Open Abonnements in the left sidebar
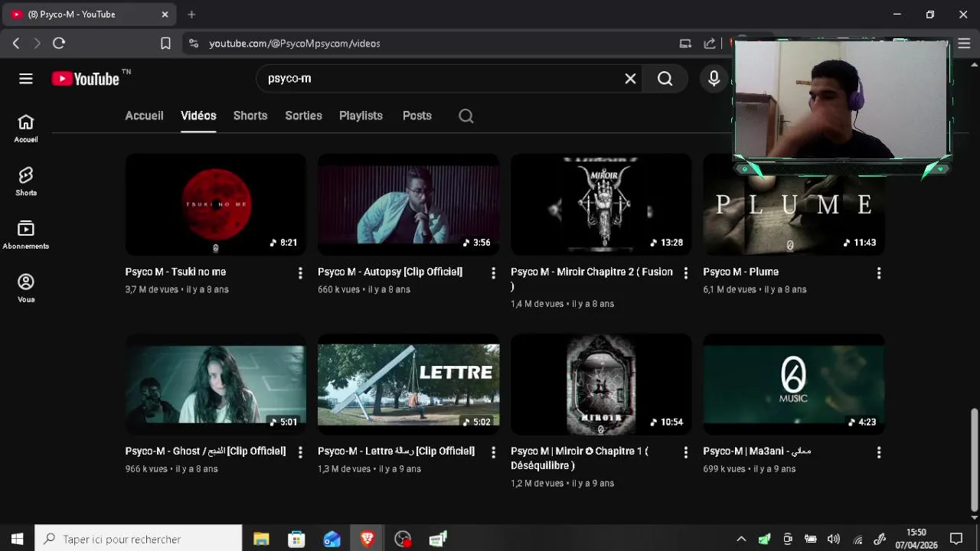The height and width of the screenshot is (551, 980). tap(26, 235)
